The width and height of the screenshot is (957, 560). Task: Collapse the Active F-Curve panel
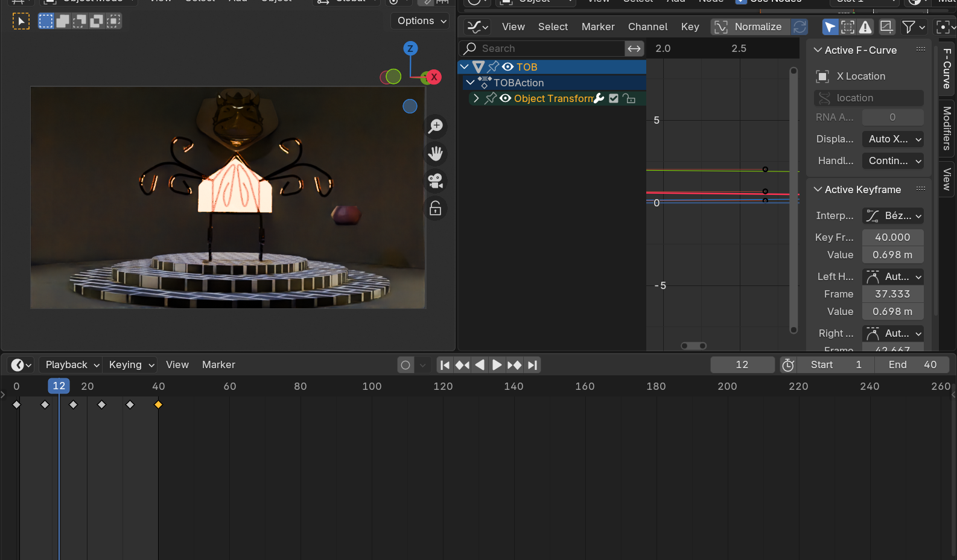click(818, 50)
